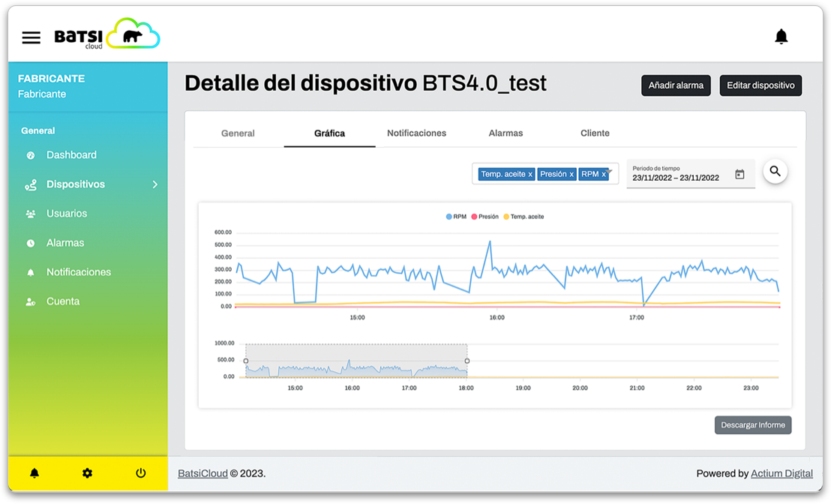Viewport: 831px width, 504px height.
Task: Click the BatsiCloud logo
Action: (107, 35)
